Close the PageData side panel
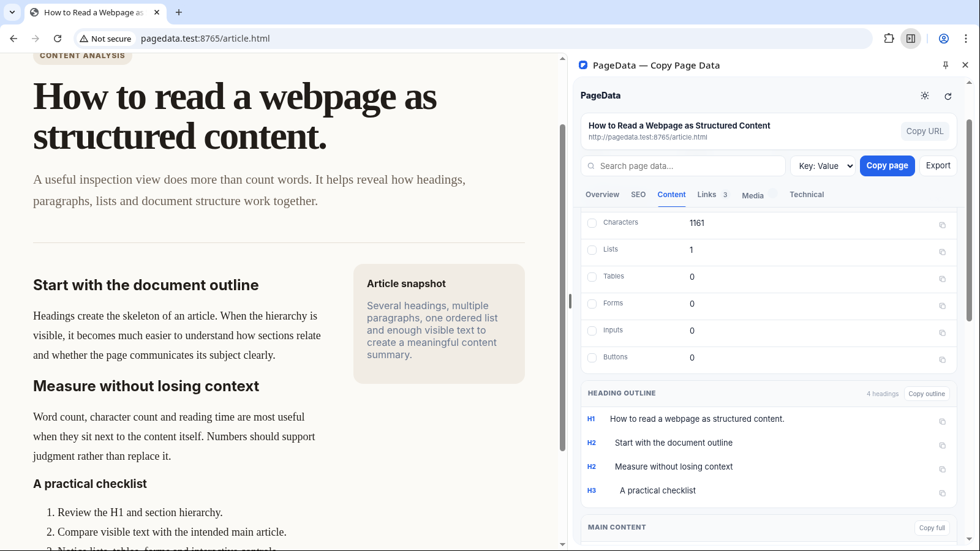Screen dimensions: 980x551 click(965, 65)
